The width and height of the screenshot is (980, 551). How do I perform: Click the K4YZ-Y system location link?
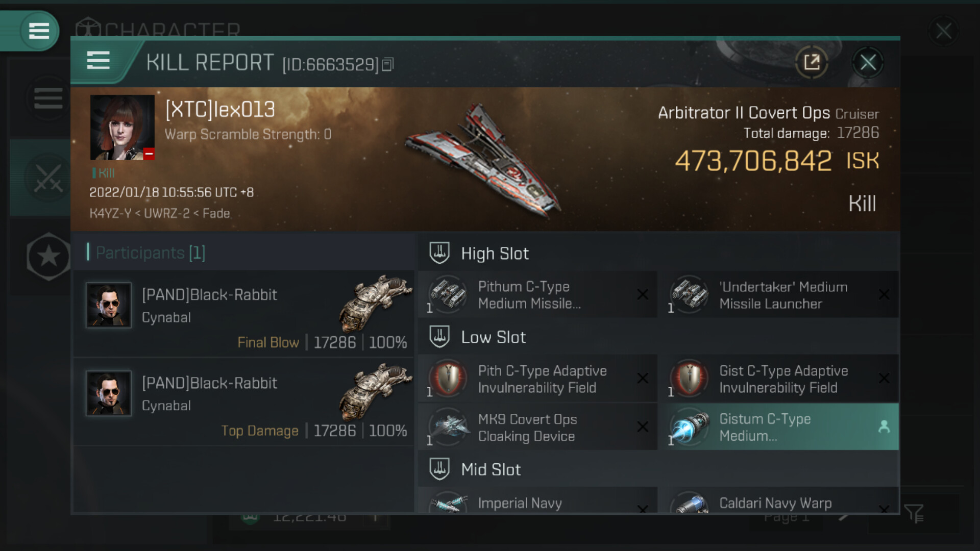(110, 213)
